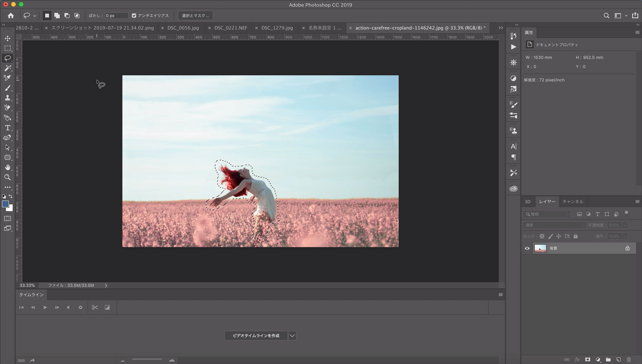Reset to default foreground/background colors
642x364 pixels.
coord(4,197)
